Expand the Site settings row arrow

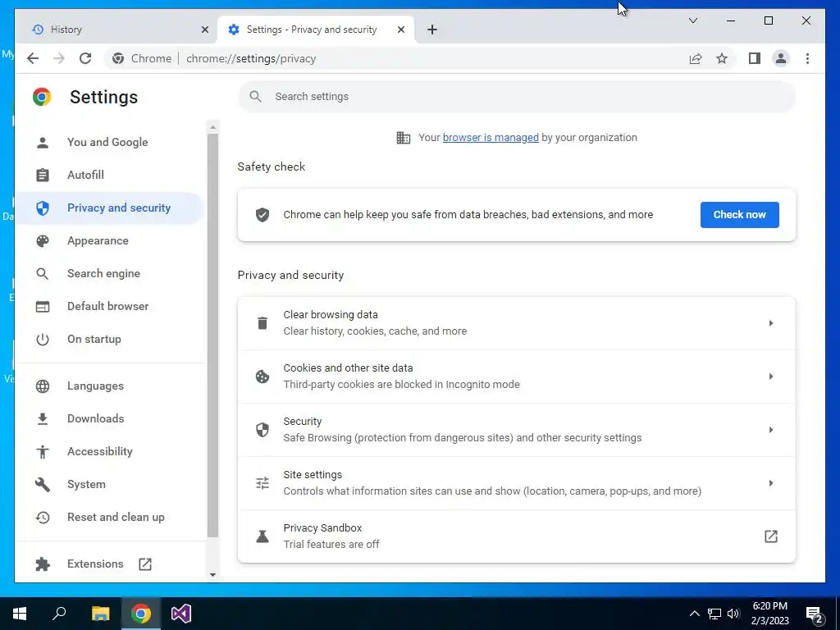click(771, 483)
